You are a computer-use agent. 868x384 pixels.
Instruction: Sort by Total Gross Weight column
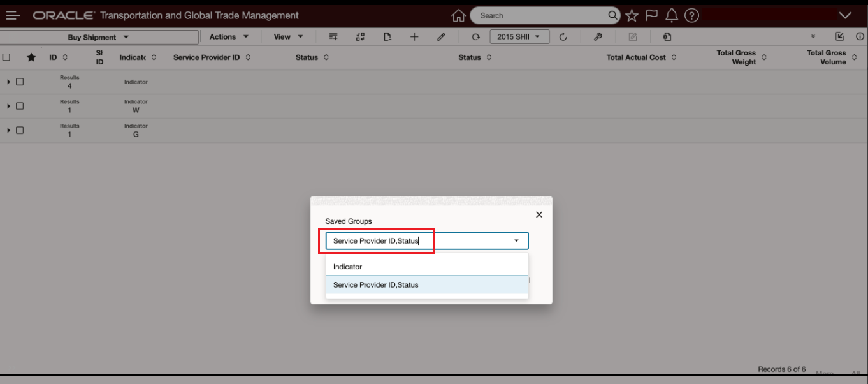point(764,57)
